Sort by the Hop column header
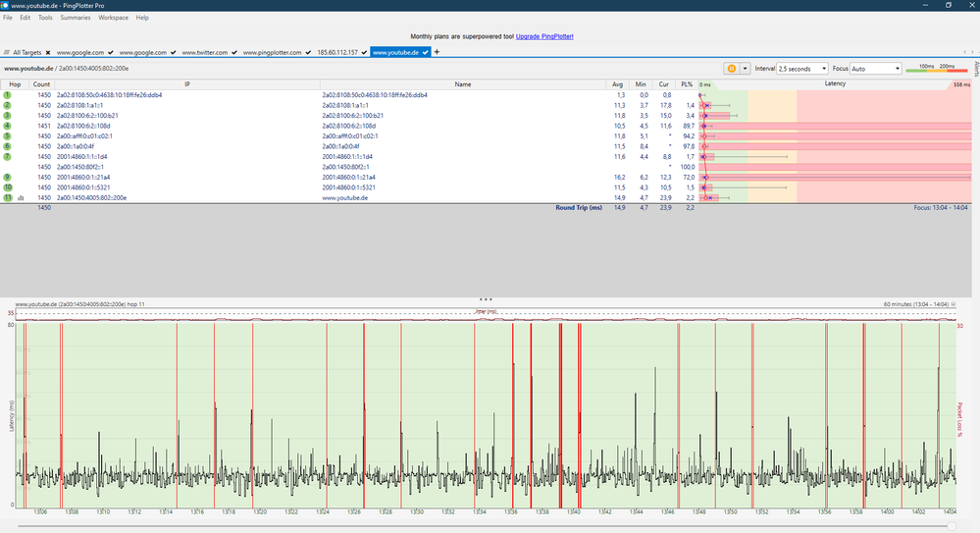Viewport: 980px width, 533px height. tap(15, 84)
